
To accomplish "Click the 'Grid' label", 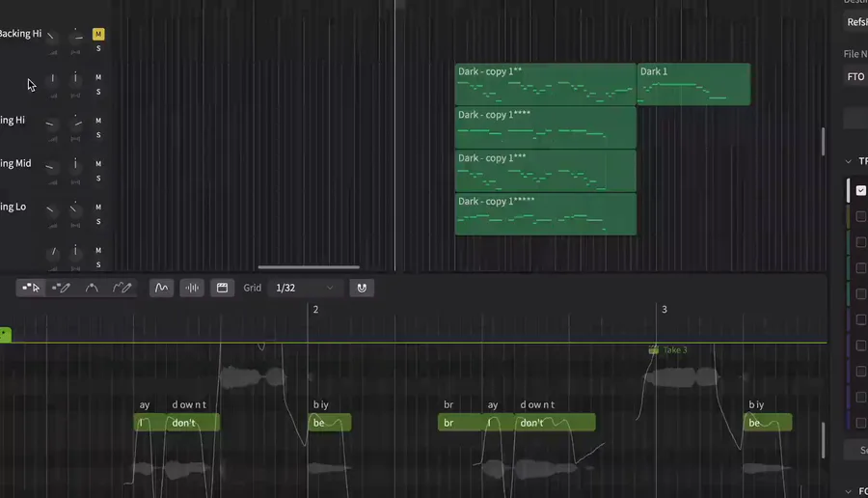I will click(x=252, y=288).
